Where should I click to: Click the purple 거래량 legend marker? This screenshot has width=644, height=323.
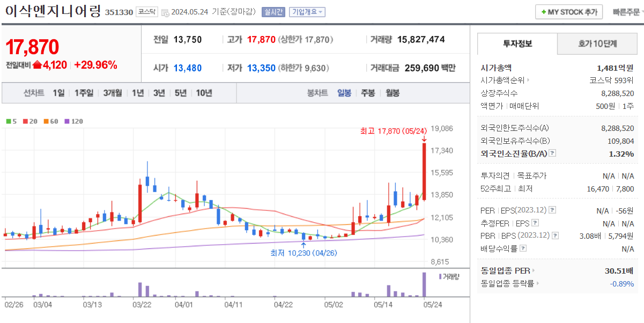tap(441, 276)
